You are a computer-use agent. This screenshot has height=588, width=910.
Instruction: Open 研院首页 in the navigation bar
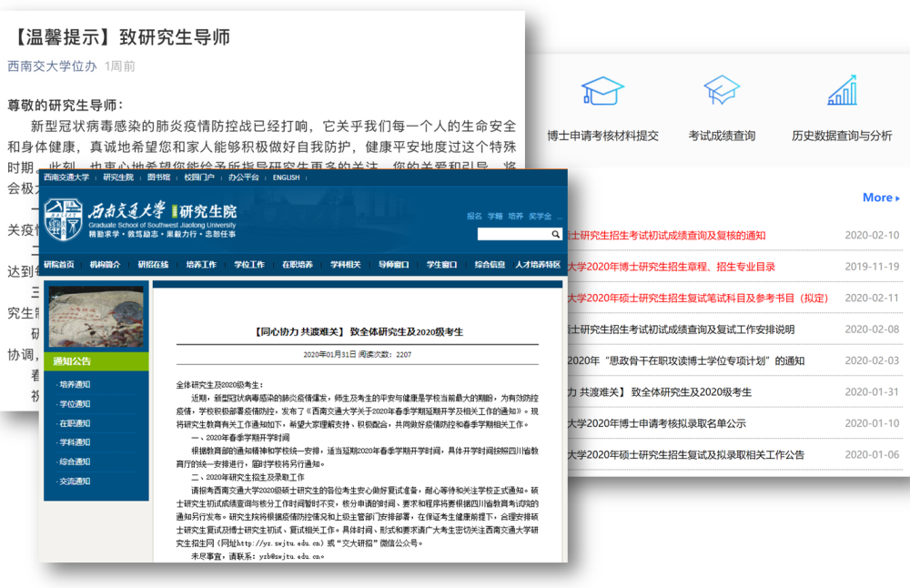click(59, 265)
